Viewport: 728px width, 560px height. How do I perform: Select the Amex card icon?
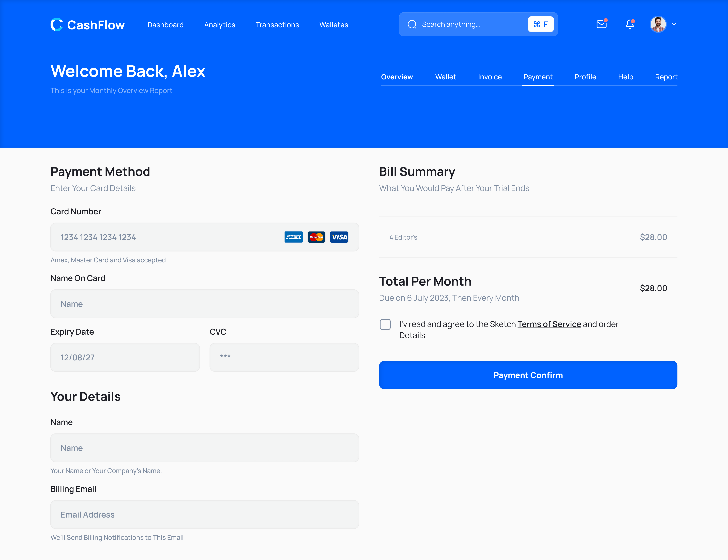tap(293, 237)
